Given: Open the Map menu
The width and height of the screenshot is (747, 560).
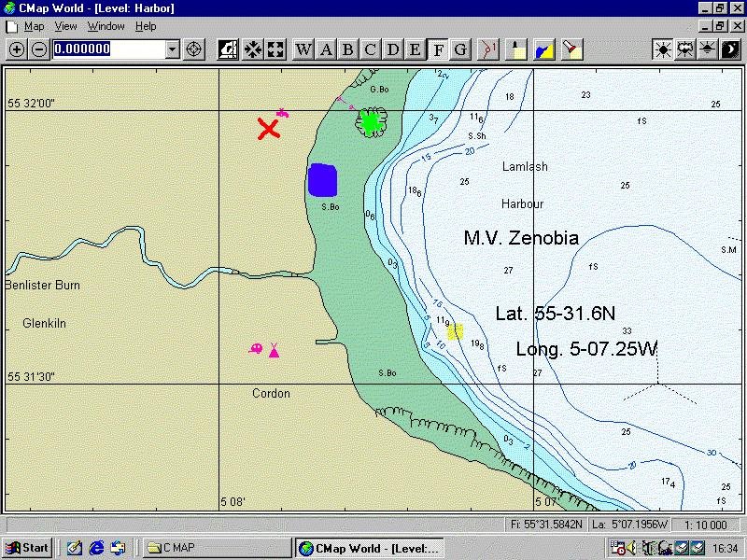Looking at the screenshot, I should 34,26.
